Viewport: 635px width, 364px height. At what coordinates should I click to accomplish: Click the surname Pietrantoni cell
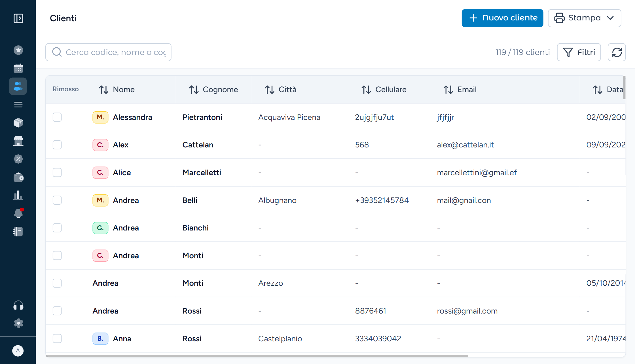(x=202, y=117)
